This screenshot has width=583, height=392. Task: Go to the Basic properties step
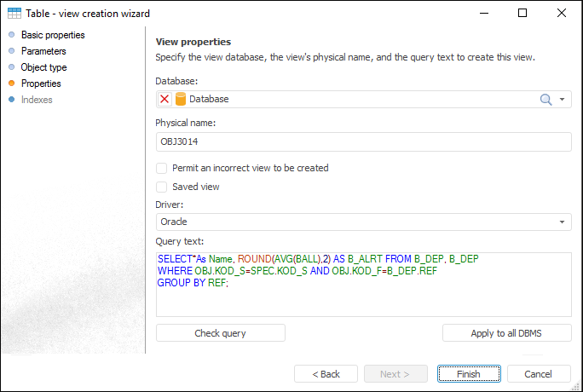pyautogui.click(x=53, y=35)
